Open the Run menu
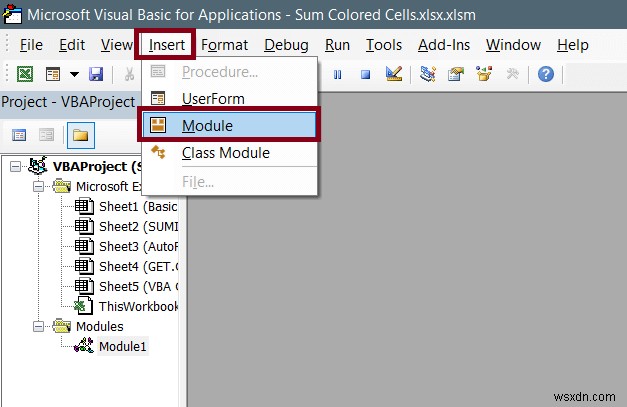Viewport: 627px width, 407px height. [337, 45]
